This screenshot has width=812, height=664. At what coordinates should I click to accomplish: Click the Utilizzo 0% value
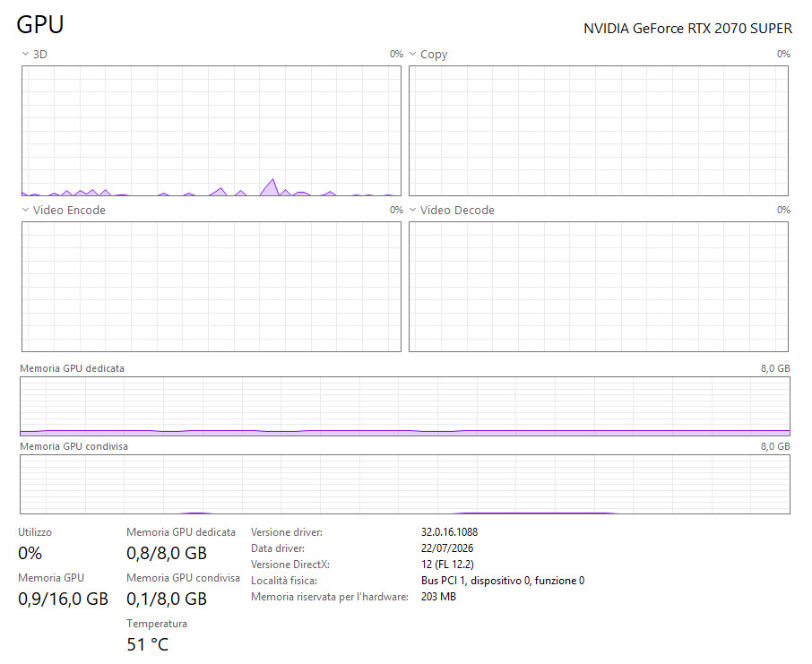click(30, 553)
